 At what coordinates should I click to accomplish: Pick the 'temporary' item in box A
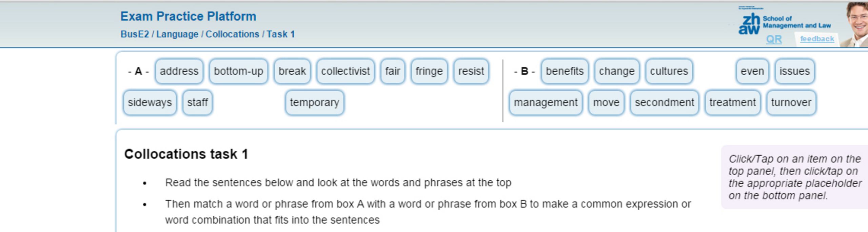pos(314,103)
